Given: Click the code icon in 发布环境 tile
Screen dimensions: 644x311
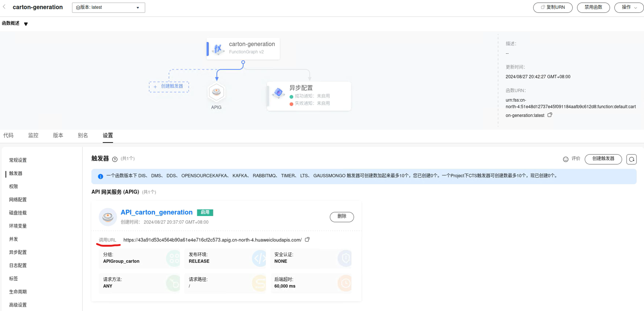Looking at the screenshot, I should 259,258.
